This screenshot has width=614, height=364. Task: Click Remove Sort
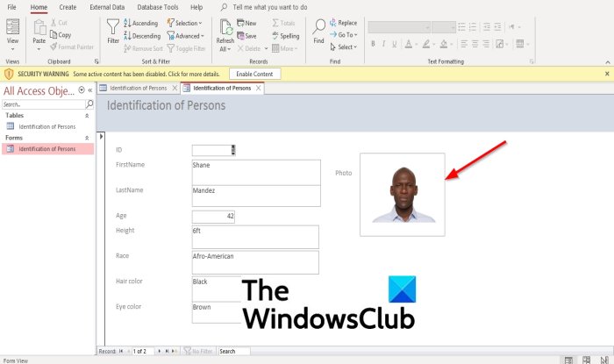tap(143, 48)
